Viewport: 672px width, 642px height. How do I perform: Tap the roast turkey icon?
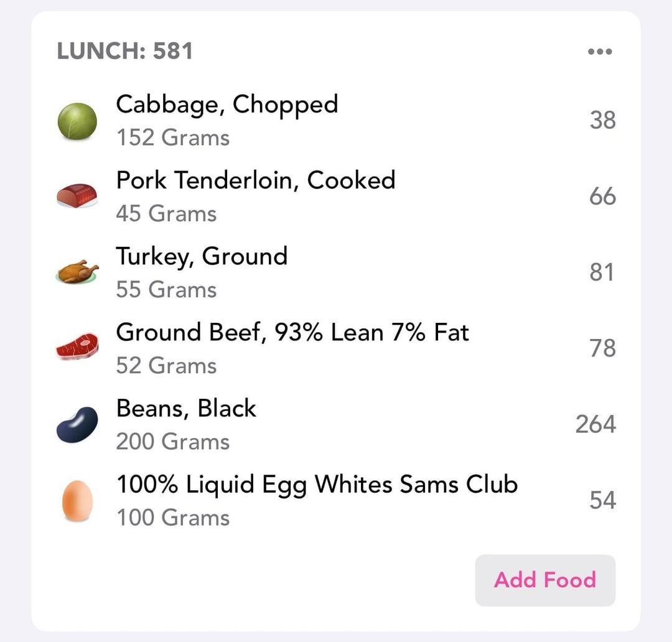tap(77, 272)
